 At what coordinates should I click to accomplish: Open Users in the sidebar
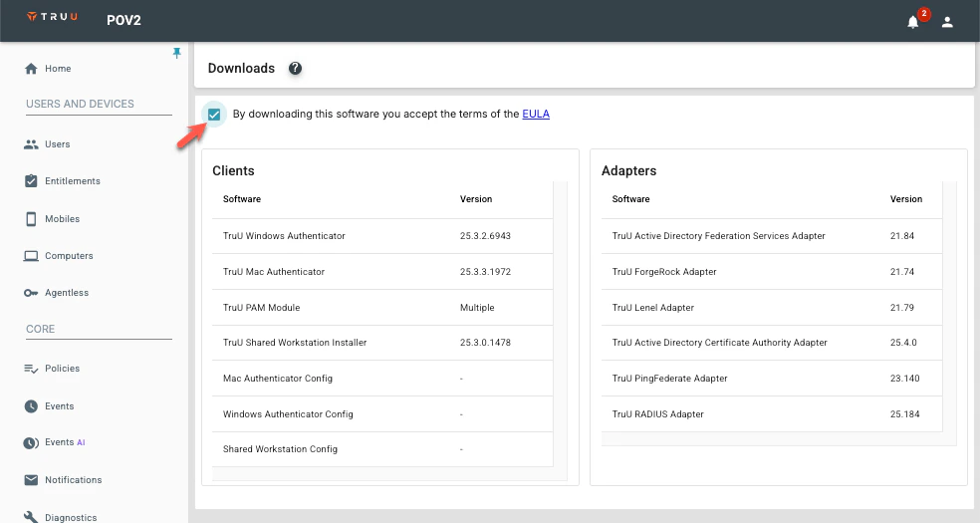[58, 144]
